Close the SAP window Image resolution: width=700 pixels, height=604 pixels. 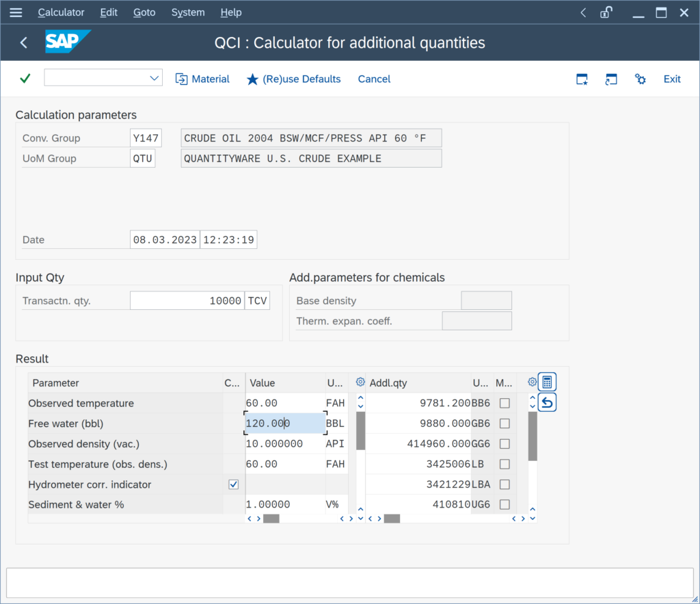click(684, 12)
